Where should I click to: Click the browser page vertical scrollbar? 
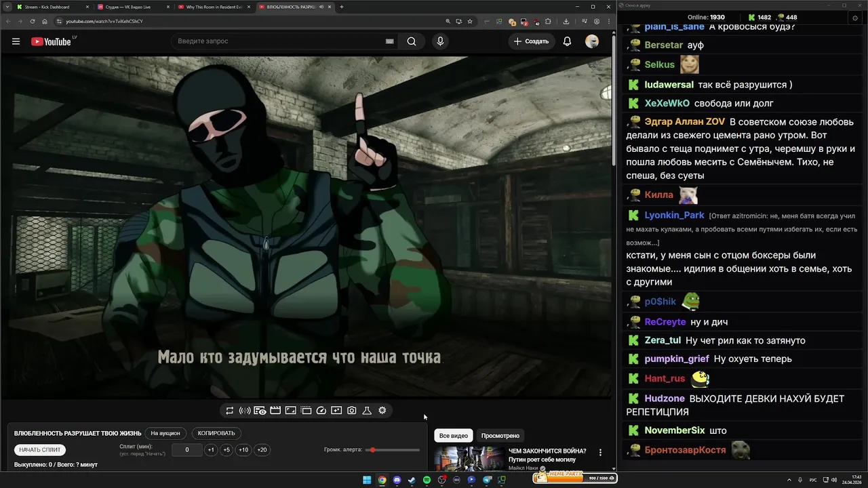(x=614, y=102)
